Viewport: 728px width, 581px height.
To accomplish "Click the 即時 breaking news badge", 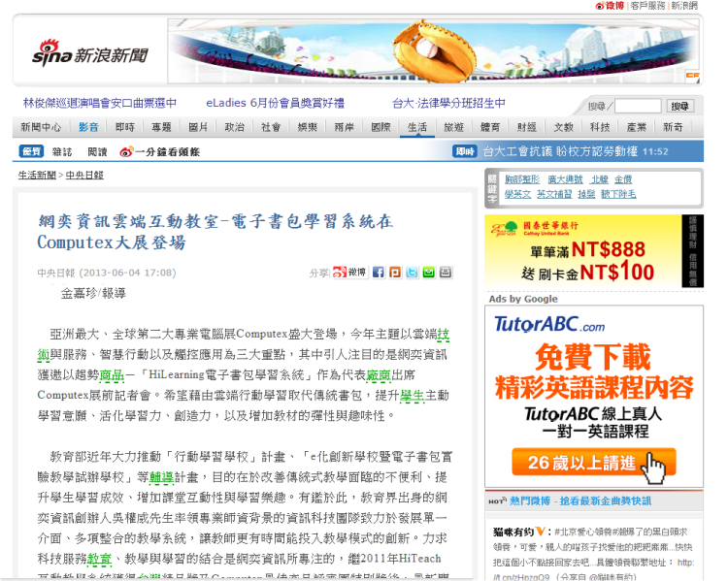I will tap(465, 151).
